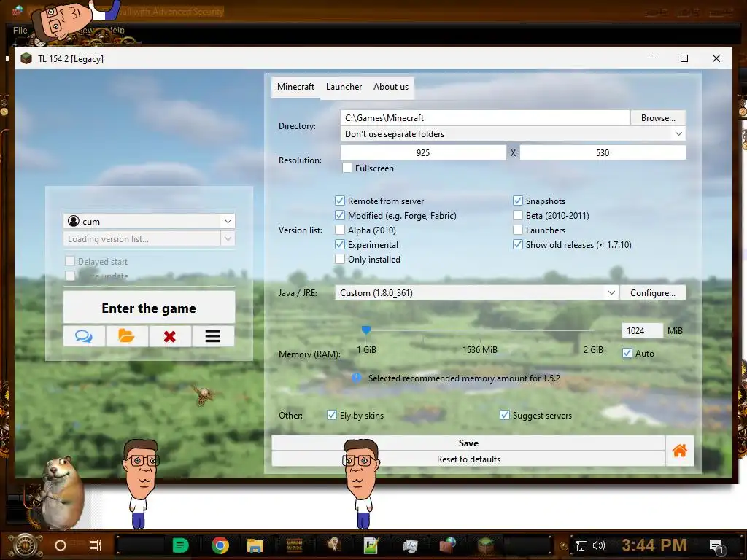Uncheck Remote from server

pos(340,201)
